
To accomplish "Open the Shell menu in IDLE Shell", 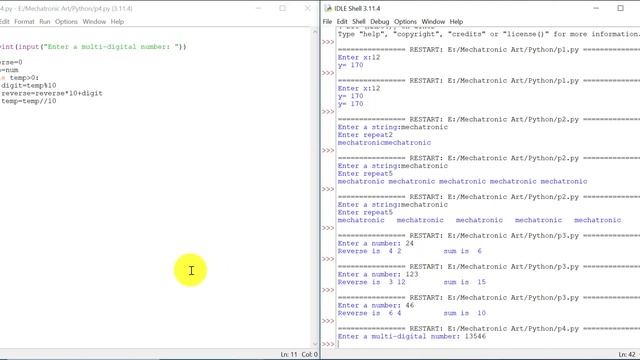I will click(x=359, y=22).
